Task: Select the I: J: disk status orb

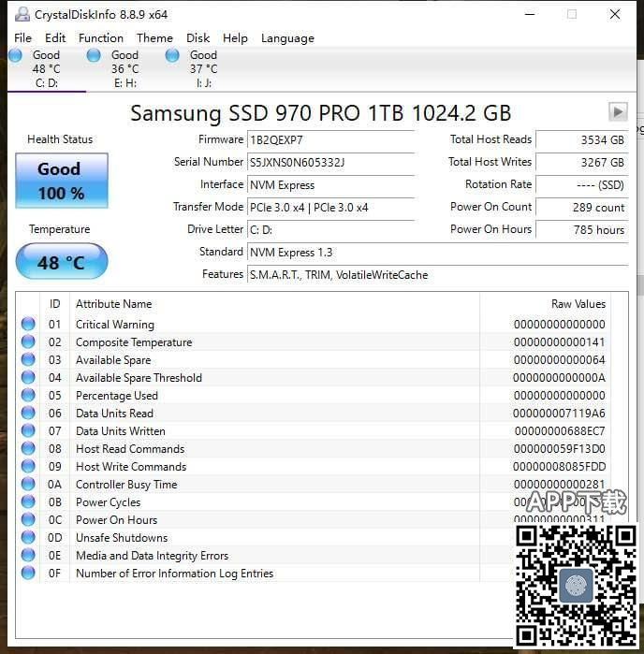Action: (172, 56)
